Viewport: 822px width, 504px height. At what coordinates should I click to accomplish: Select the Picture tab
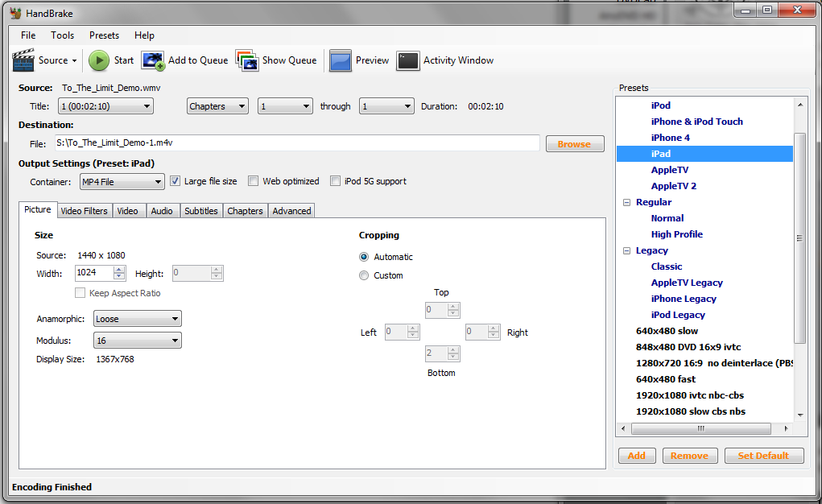[x=38, y=209]
